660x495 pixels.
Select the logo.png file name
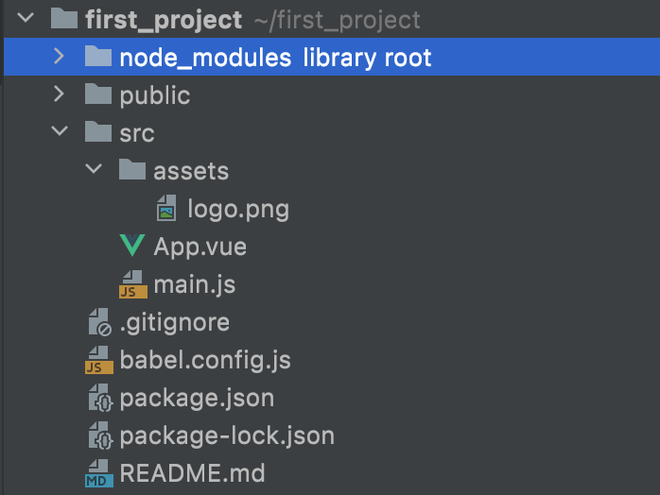(x=238, y=209)
